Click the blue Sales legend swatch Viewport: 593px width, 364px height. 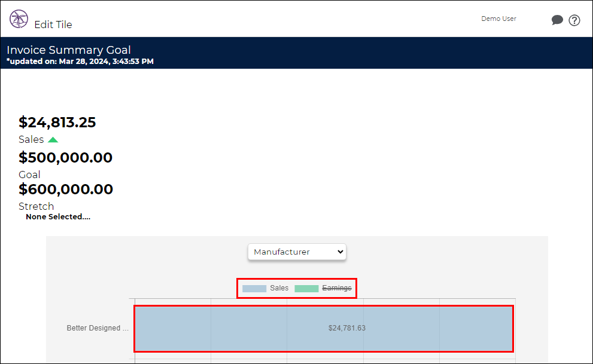[254, 289]
